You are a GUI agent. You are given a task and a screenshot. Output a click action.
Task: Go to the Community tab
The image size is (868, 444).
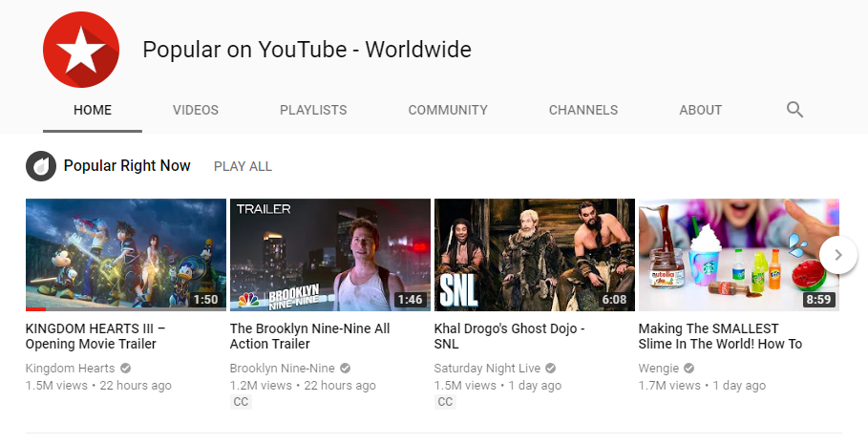click(448, 110)
